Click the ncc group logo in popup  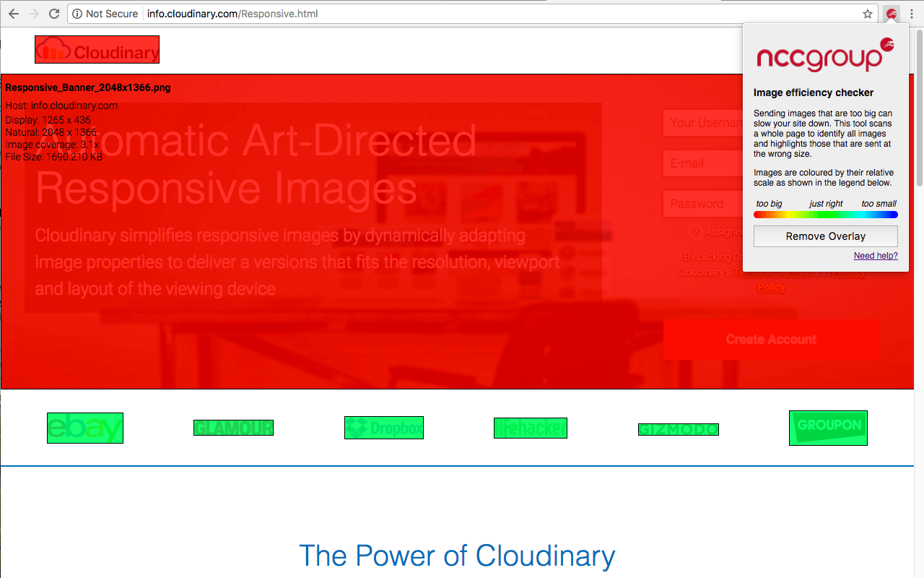(826, 55)
